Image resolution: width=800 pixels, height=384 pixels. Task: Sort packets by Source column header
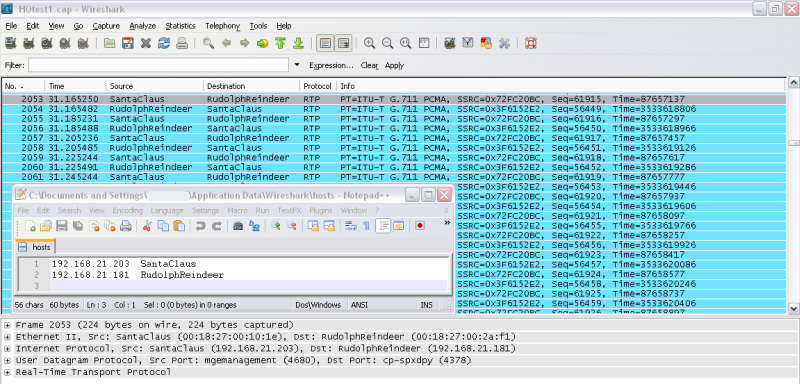click(155, 86)
